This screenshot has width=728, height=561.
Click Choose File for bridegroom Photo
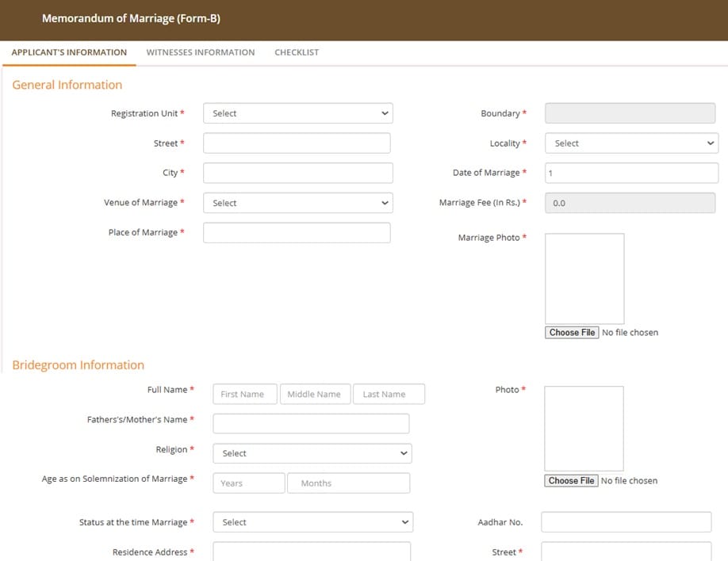click(571, 480)
